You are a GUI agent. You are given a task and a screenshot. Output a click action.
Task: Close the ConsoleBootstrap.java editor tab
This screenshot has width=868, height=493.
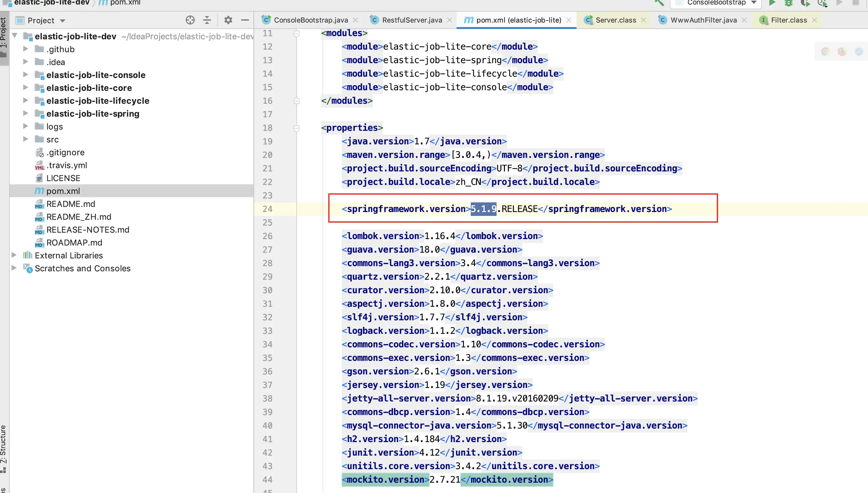coord(355,20)
